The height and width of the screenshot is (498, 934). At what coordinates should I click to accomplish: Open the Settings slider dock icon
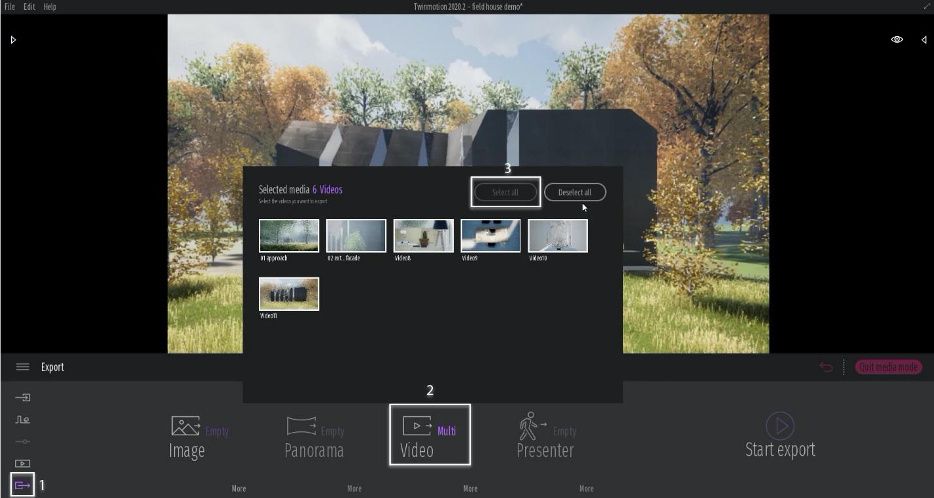pos(23,441)
